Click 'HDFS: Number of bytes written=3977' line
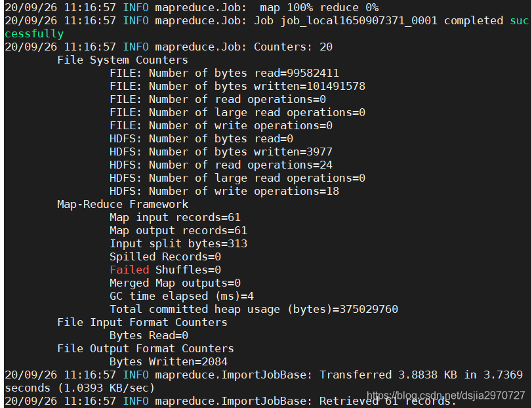The width and height of the screenshot is (532, 408). tap(221, 152)
